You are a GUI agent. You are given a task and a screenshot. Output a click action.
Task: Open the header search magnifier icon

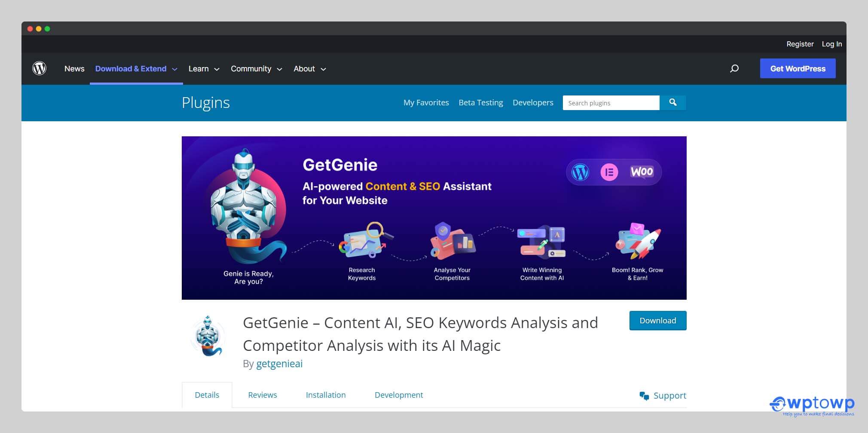734,68
